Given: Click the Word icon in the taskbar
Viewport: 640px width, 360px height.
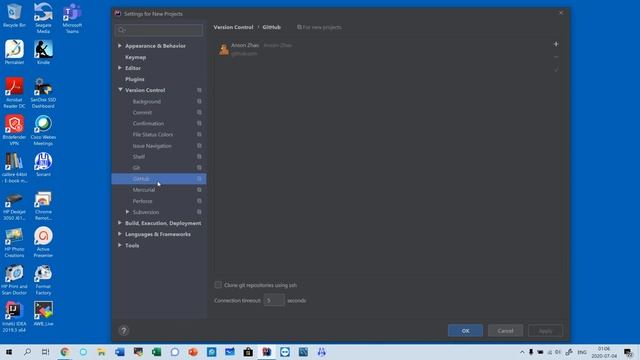Looking at the screenshot, I should coord(120,352).
